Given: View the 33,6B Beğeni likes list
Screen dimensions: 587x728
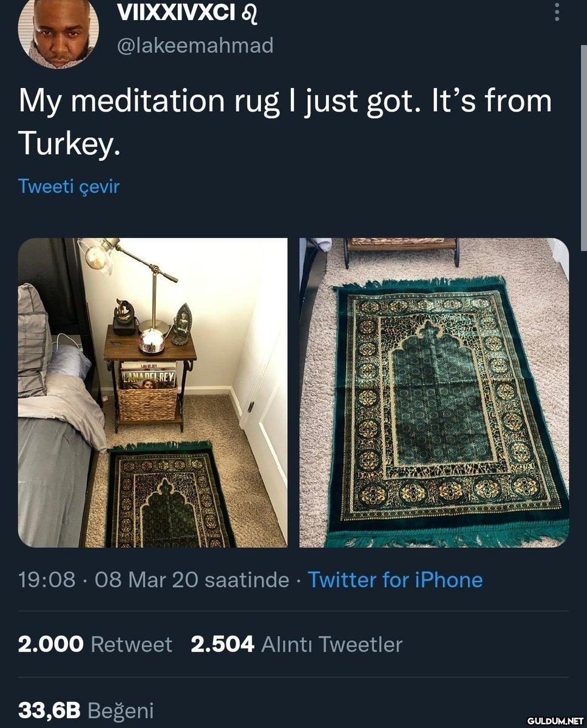Looking at the screenshot, I should click(86, 710).
